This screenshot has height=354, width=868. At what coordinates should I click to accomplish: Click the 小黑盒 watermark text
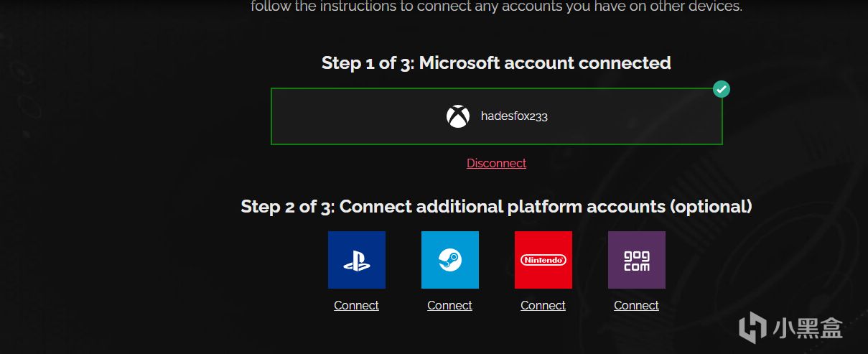point(808,329)
